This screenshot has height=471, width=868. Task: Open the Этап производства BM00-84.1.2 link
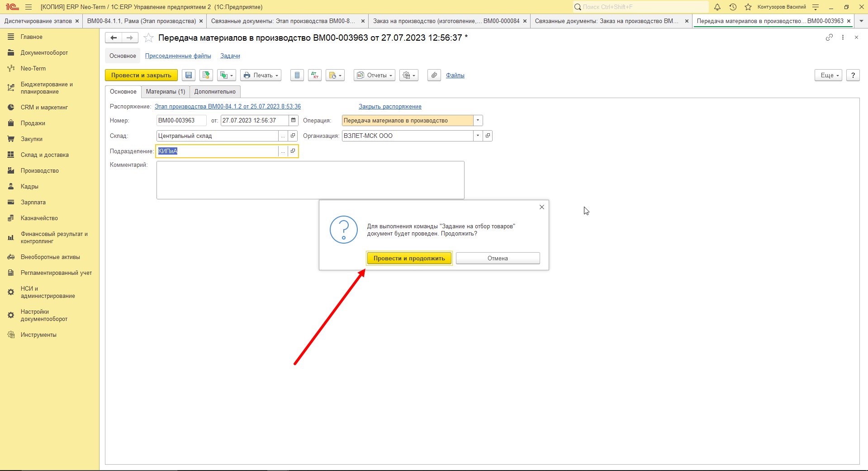pos(228,107)
